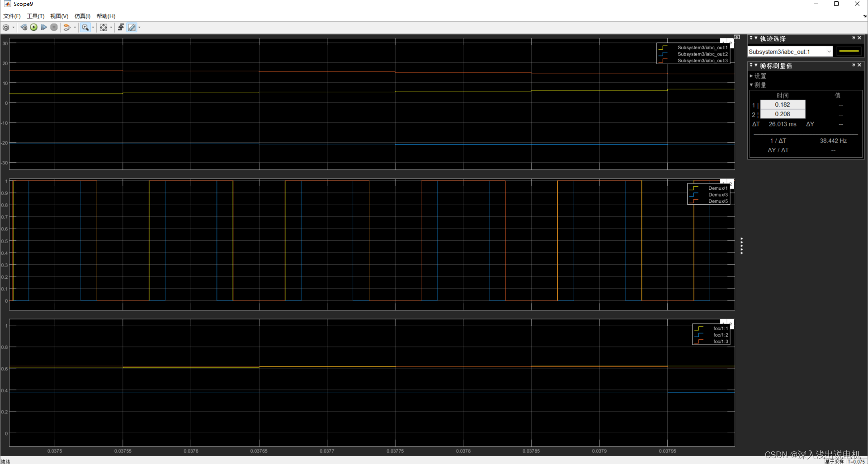Click legend entry Subsystem3/iabc_out:2
The height and width of the screenshot is (464, 868).
(703, 54)
